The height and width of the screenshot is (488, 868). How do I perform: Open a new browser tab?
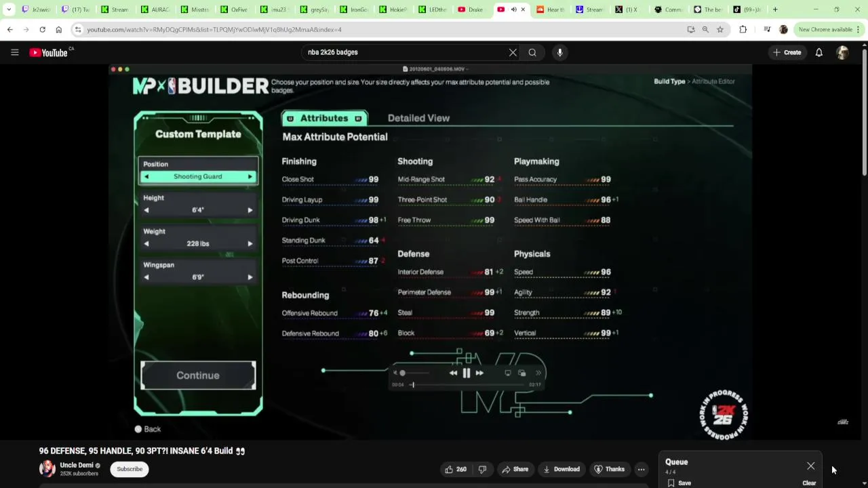(x=775, y=9)
